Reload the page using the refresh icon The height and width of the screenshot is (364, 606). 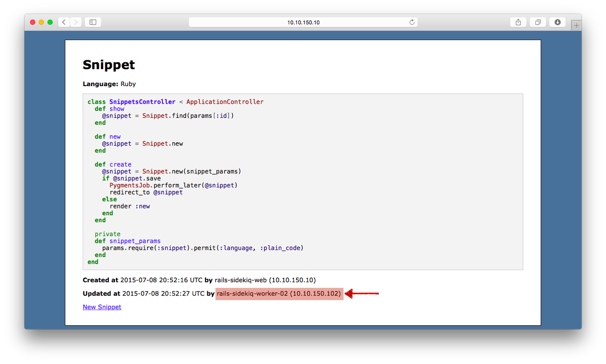(411, 22)
